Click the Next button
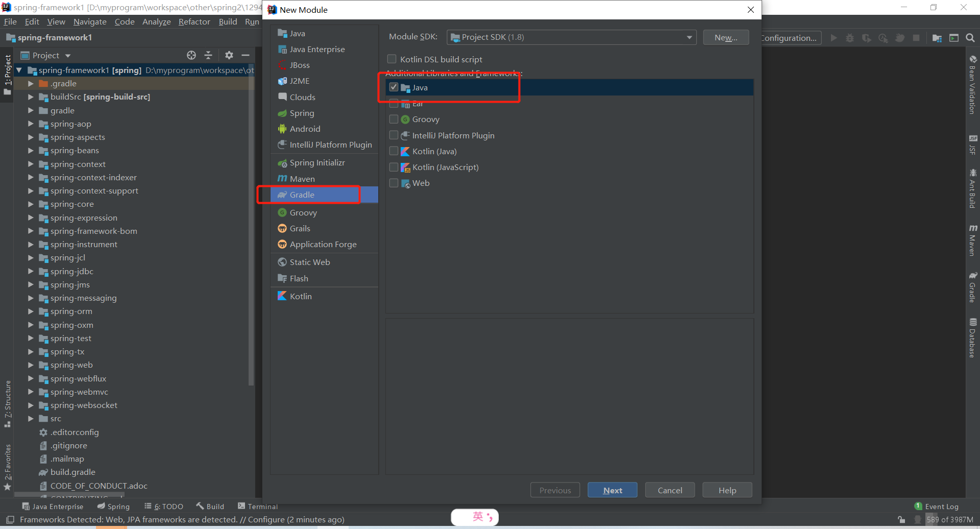The width and height of the screenshot is (980, 529). point(612,490)
